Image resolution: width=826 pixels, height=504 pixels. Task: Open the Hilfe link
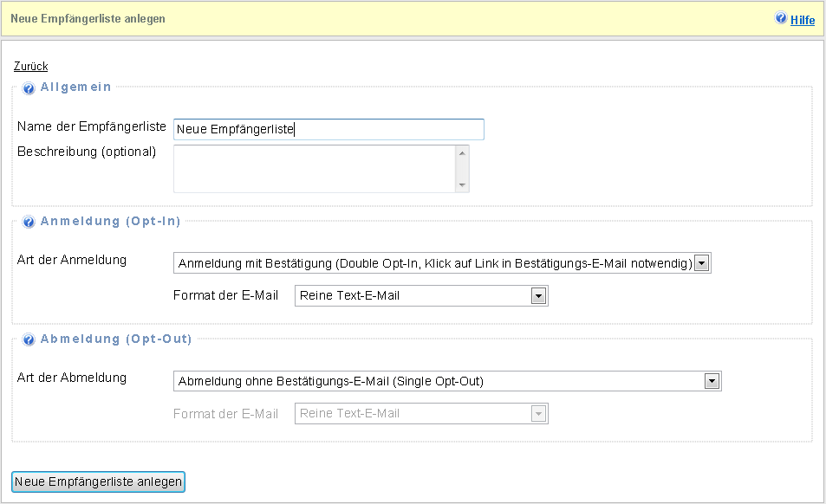click(803, 20)
